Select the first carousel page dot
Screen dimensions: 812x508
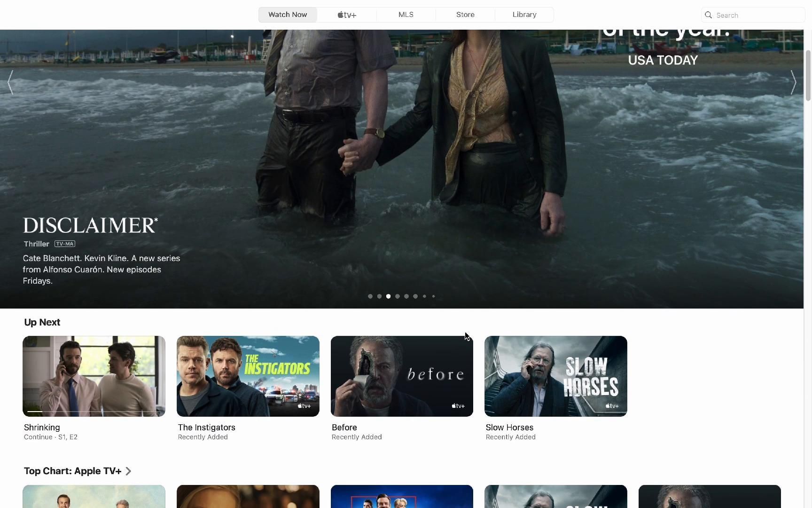point(370,296)
